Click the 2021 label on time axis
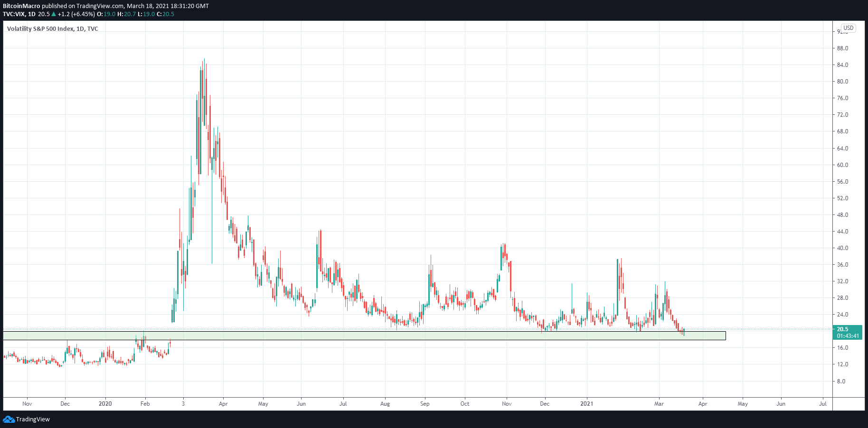The image size is (868, 428). click(587, 404)
